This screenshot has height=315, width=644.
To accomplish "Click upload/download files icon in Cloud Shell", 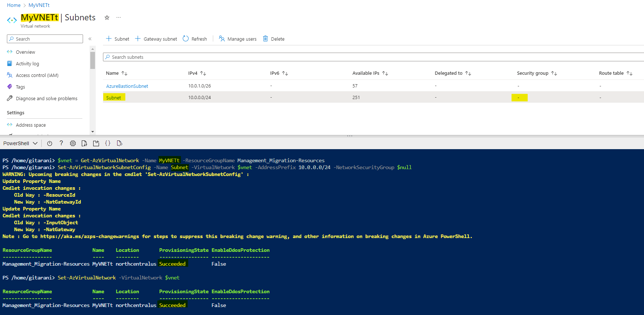I will [x=84, y=143].
